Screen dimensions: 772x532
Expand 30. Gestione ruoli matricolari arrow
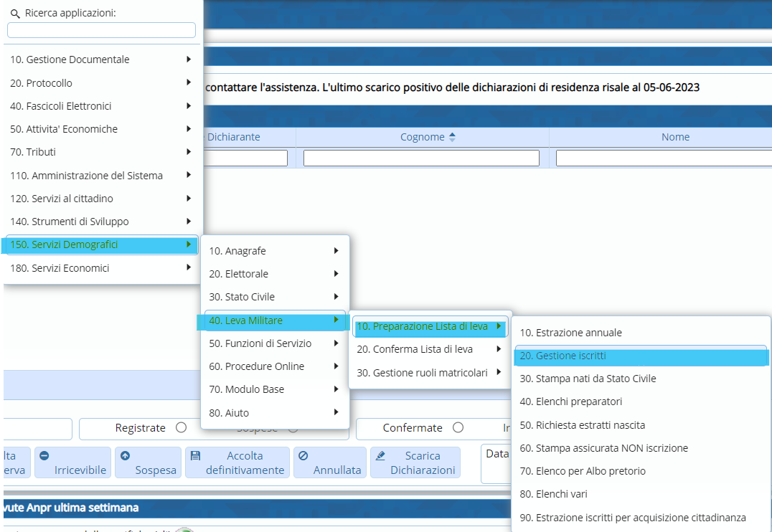[498, 372]
